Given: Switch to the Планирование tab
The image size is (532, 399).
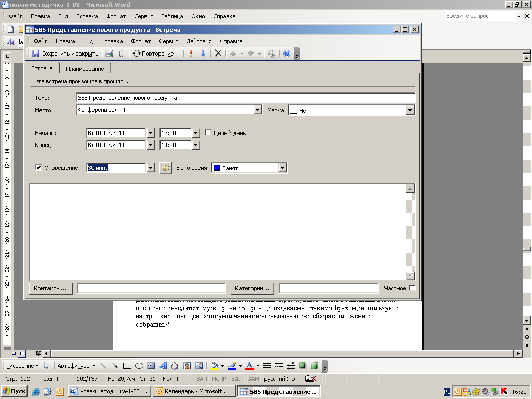Looking at the screenshot, I should click(85, 69).
